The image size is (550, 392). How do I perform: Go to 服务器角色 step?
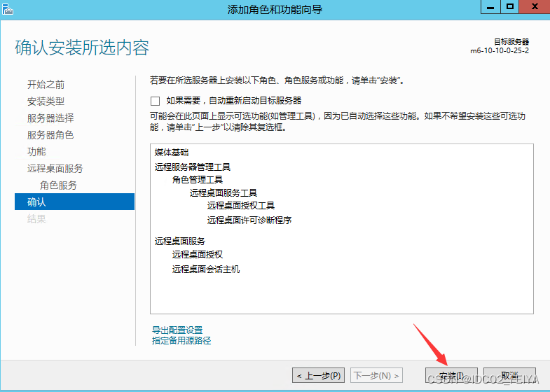tap(50, 135)
